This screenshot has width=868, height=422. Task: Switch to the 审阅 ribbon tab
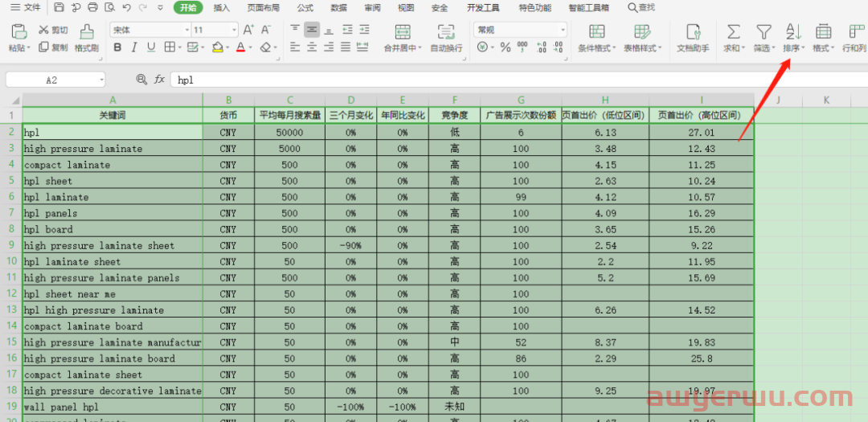(373, 8)
